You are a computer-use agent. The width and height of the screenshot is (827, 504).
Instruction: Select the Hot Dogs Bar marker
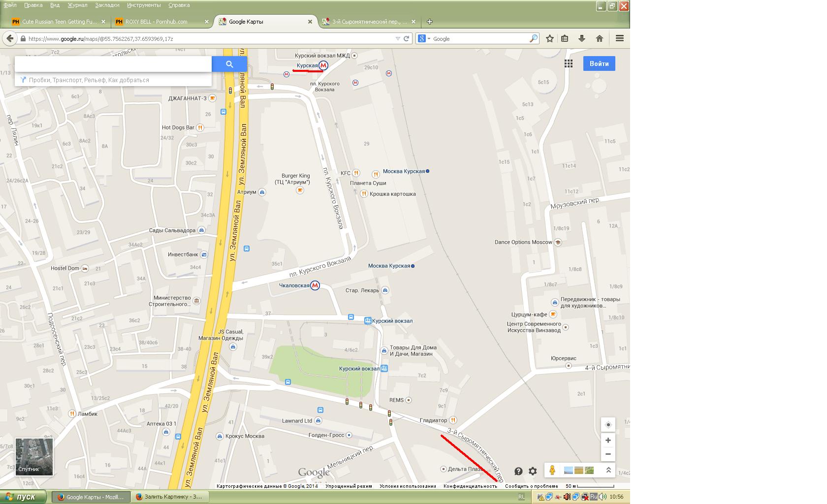coord(200,127)
